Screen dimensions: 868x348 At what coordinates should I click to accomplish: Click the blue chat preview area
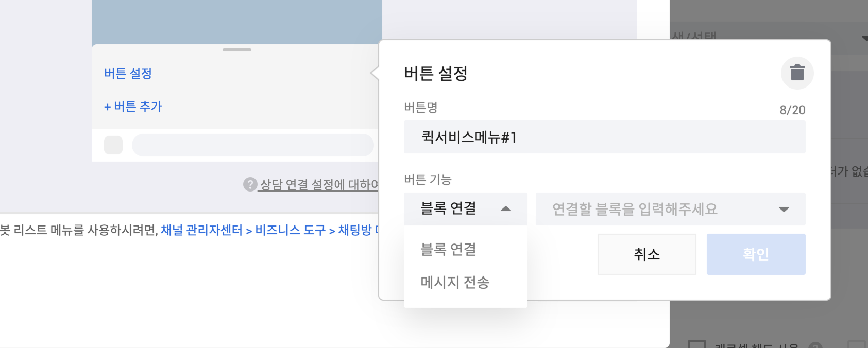coord(237,22)
